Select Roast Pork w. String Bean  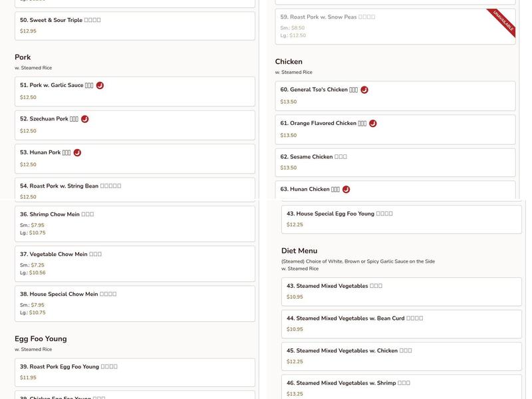pos(134,190)
